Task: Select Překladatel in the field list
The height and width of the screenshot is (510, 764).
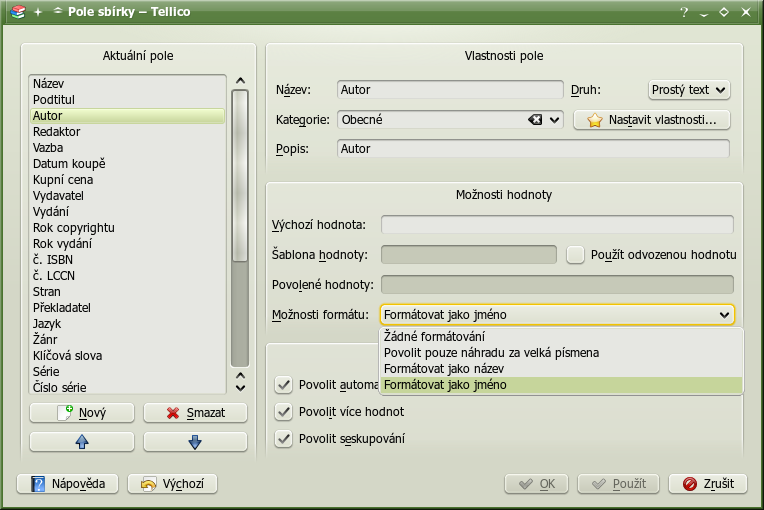Action: click(x=127, y=308)
